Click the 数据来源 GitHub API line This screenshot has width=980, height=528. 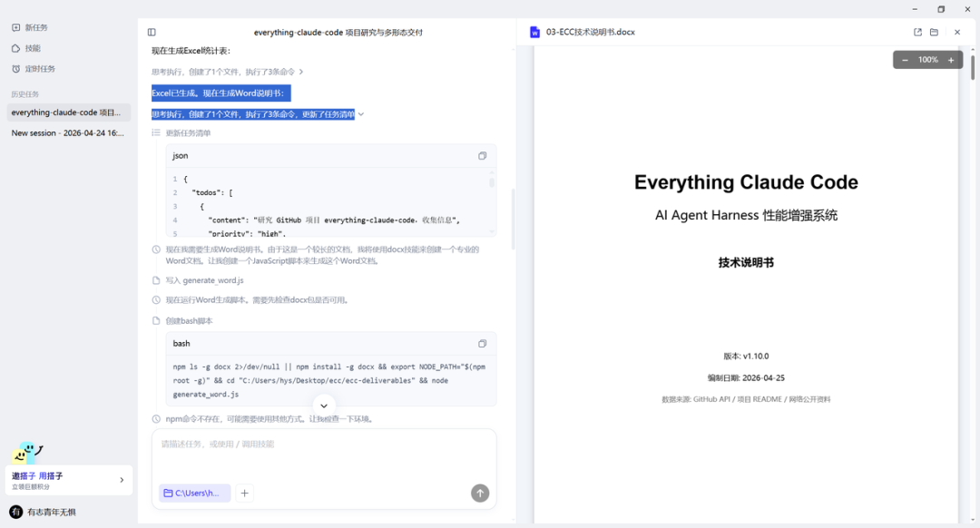pyautogui.click(x=746, y=399)
